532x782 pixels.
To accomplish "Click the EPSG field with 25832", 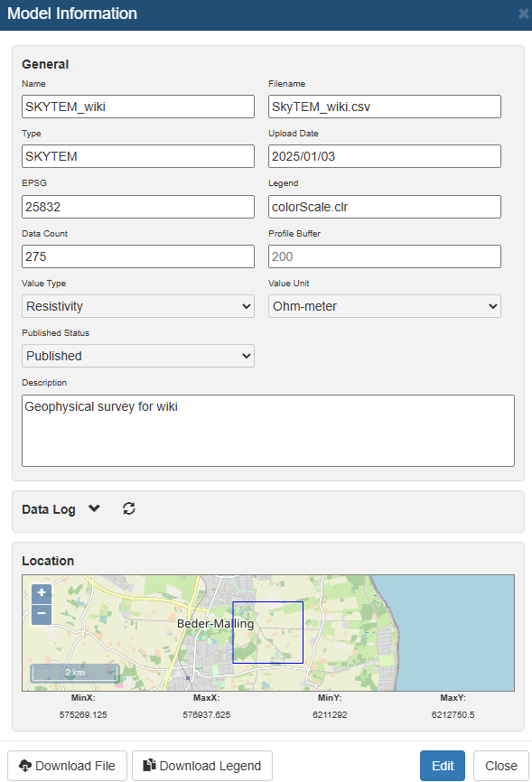I will click(x=138, y=207).
